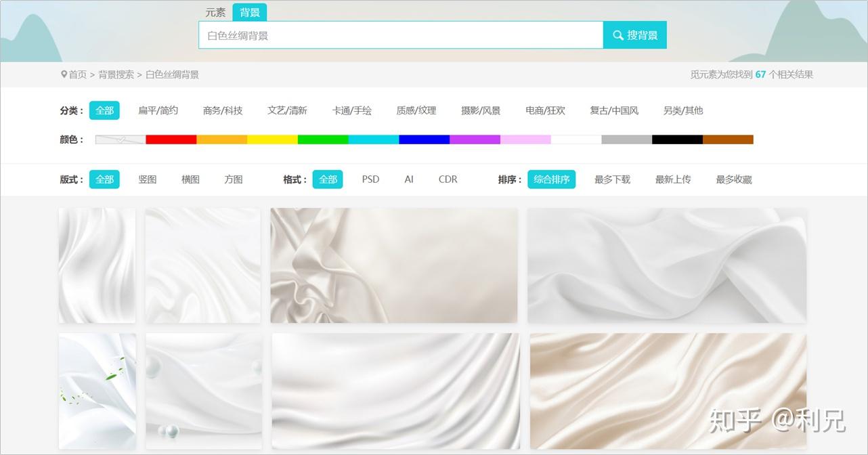868x455 pixels.
Task: Pick the cyan color swatch filter
Action: (374, 139)
